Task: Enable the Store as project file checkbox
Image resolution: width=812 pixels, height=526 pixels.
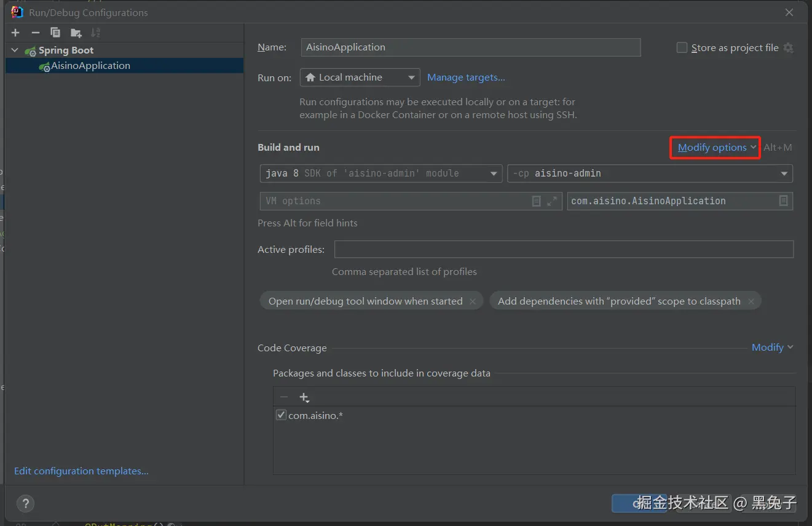Action: click(682, 48)
